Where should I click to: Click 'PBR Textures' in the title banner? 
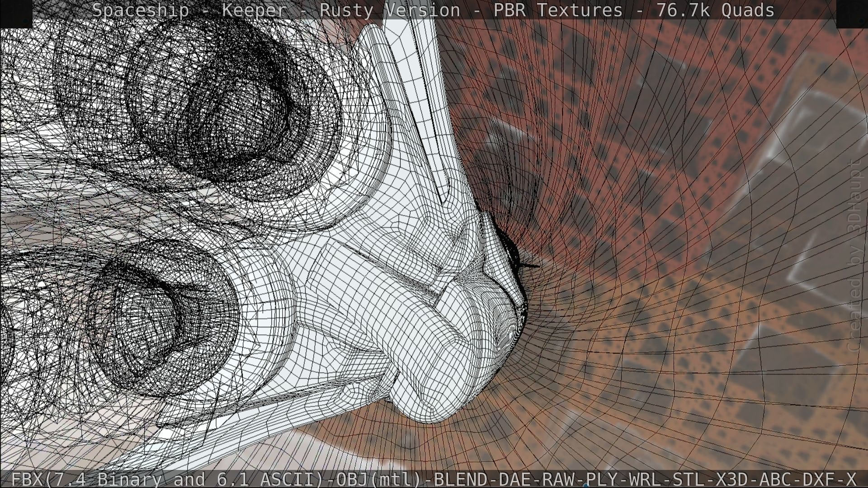tap(558, 10)
